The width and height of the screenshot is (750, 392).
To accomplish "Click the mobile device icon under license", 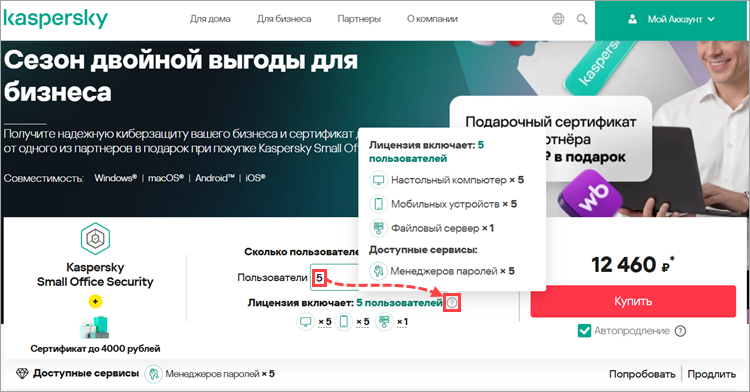I will (343, 321).
